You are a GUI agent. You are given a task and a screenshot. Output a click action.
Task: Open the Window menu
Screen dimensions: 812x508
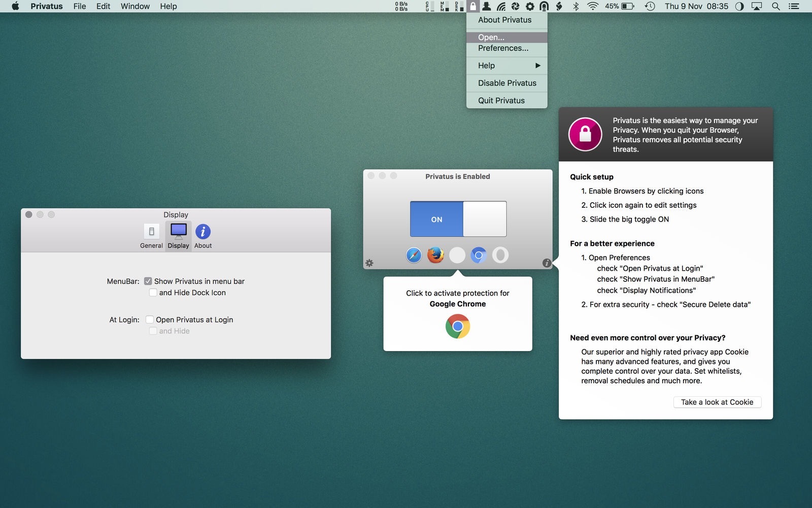[x=135, y=6]
